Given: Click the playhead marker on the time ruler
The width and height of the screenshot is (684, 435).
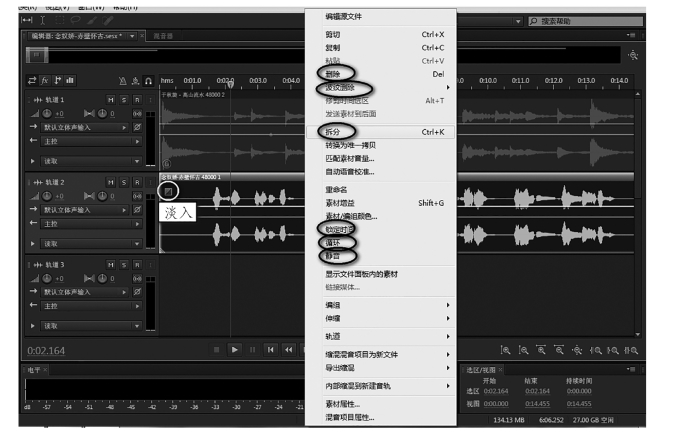Looking at the screenshot, I should (x=230, y=84).
